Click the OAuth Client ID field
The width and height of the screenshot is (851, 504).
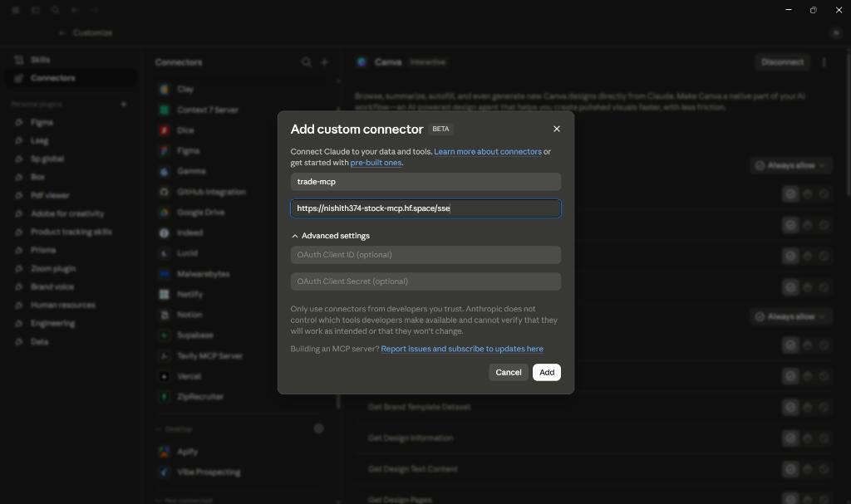pos(425,254)
